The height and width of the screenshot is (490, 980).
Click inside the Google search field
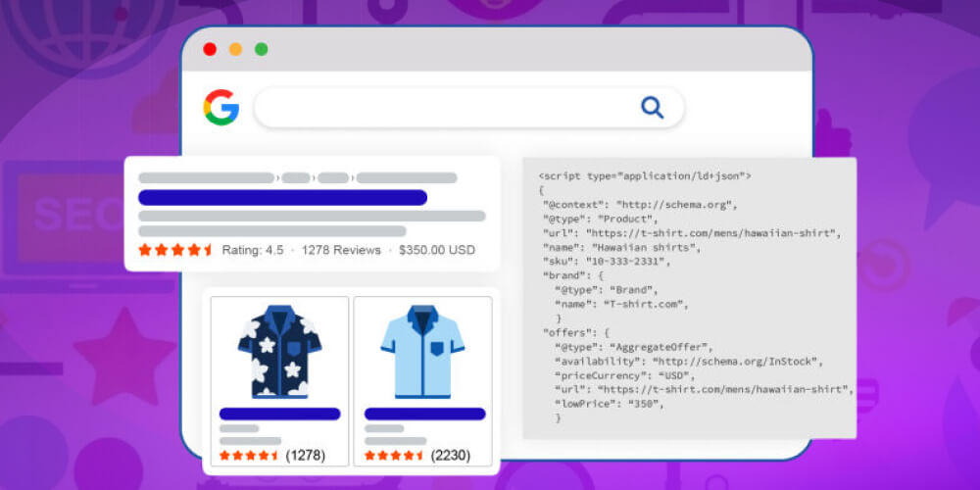[441, 107]
